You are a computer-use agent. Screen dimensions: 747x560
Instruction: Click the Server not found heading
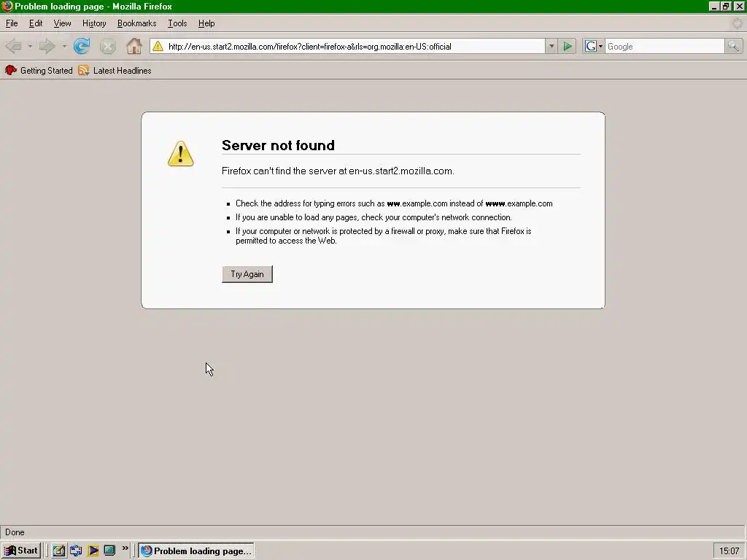[x=278, y=145]
